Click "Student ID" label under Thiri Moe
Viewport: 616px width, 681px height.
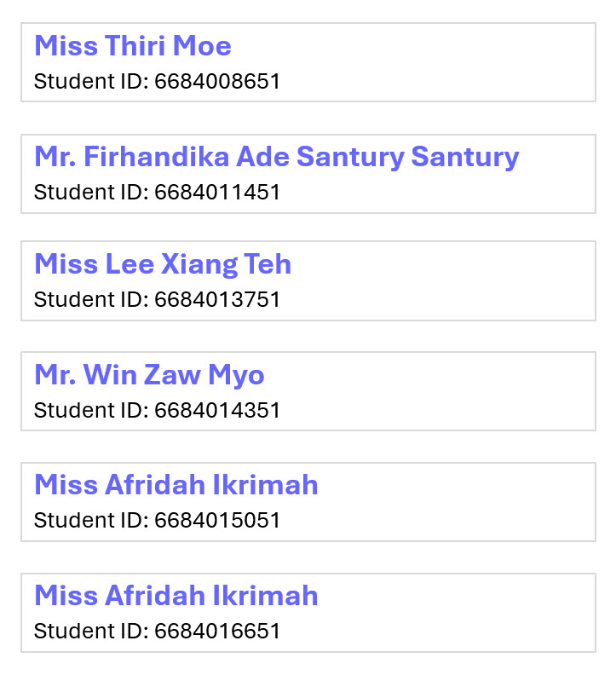[90, 82]
